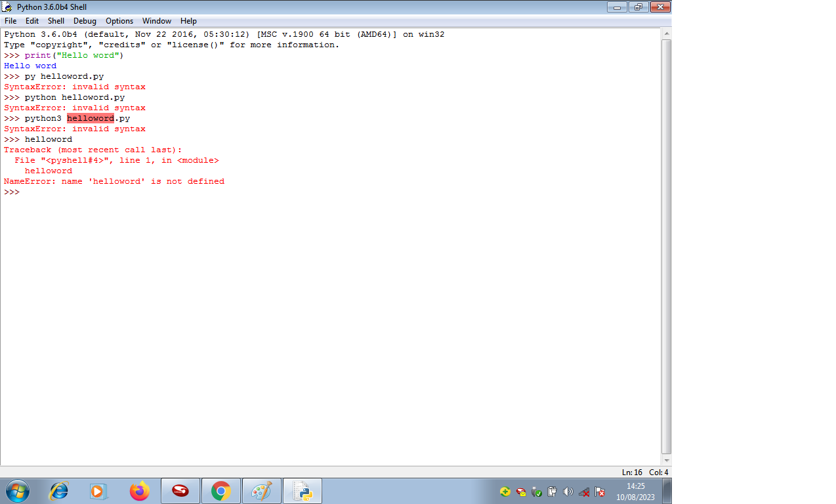Screen dimensions: 836x504
Task: Open the Edit menu
Action: (31, 20)
